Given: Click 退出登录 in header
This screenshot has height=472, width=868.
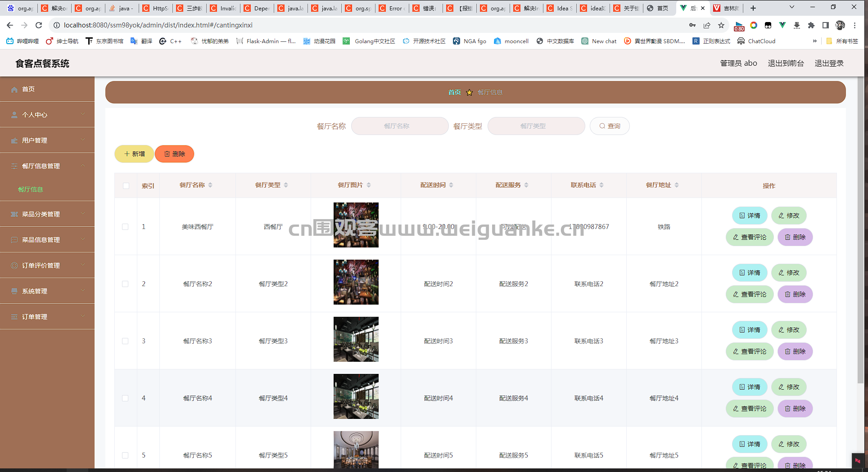Looking at the screenshot, I should (829, 63).
